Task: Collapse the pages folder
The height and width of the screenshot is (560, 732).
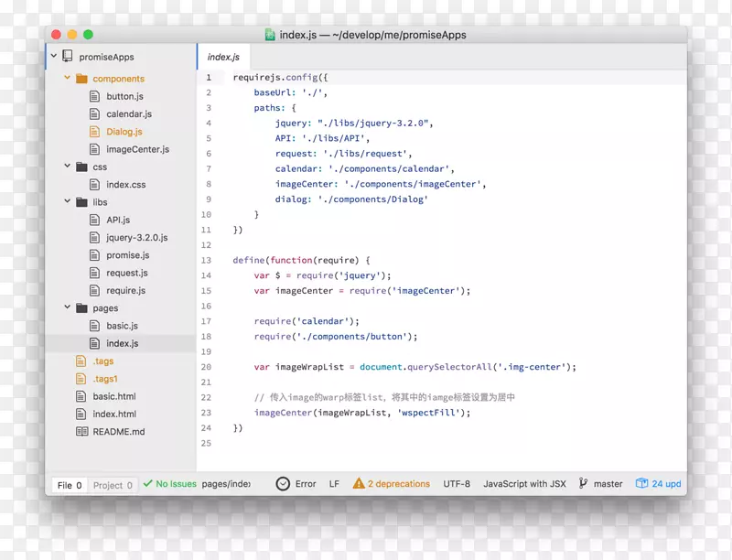Action: pos(67,308)
